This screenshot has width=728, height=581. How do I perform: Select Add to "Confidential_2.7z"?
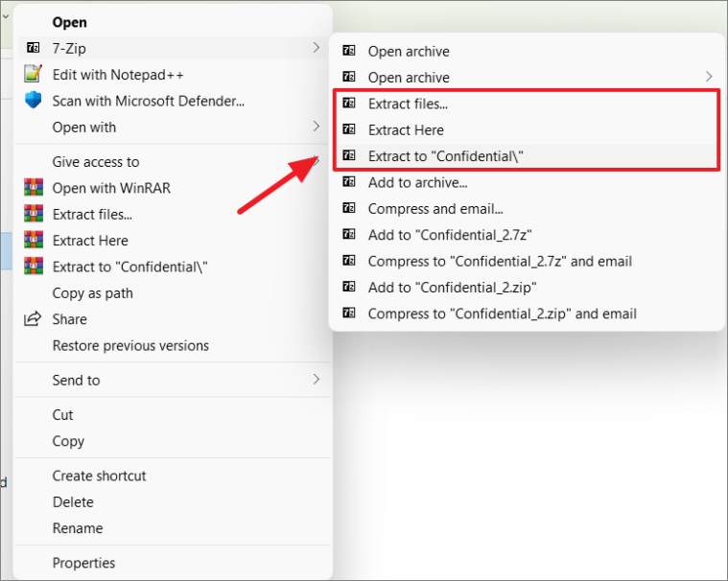click(x=527, y=235)
